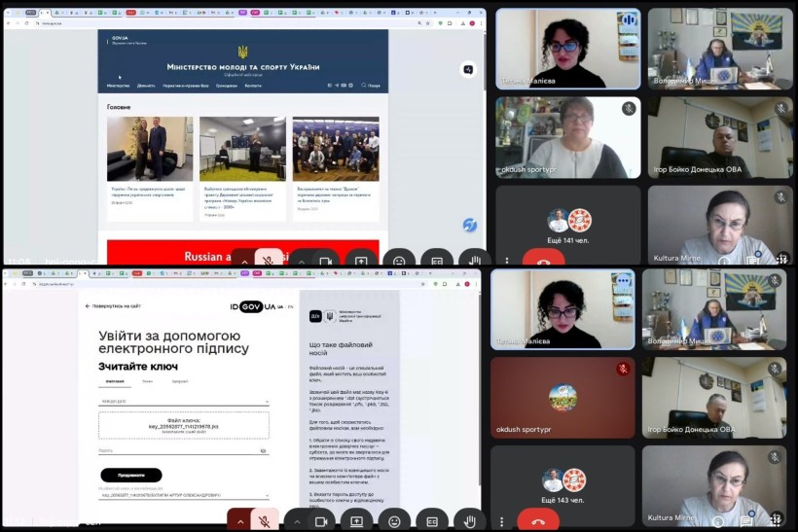The width and height of the screenshot is (798, 532).
Task: Expand audio settings arrow beside lower microphone
Action: pos(240,521)
